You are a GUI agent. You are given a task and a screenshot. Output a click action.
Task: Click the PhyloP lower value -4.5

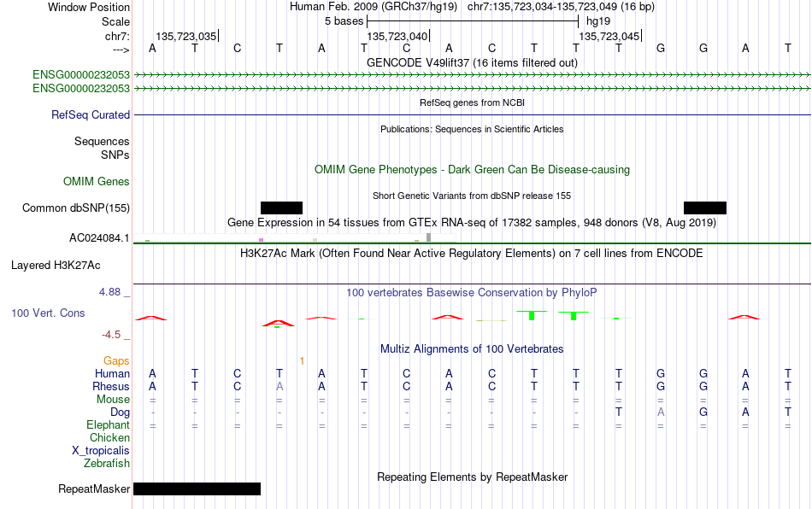[111, 335]
